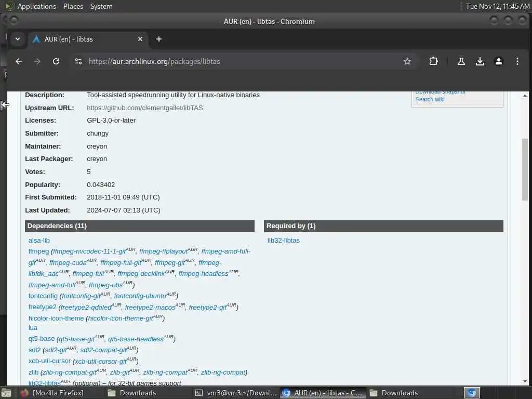Select submitter name chungy

(x=97, y=134)
